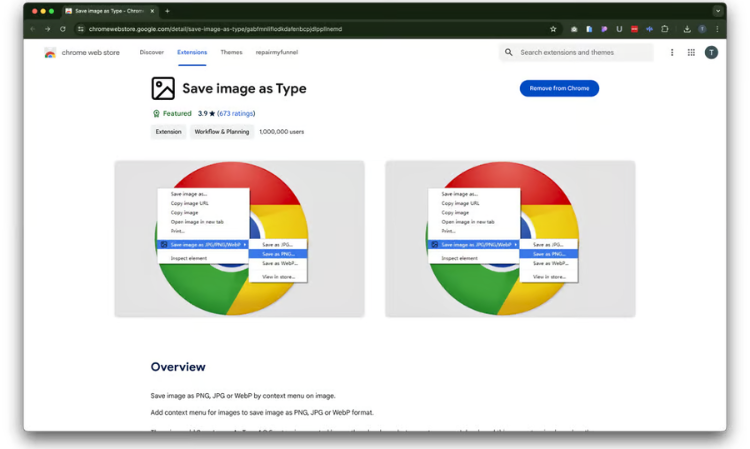Focus the Search extensions and themes field
750x449 pixels.
coord(576,52)
